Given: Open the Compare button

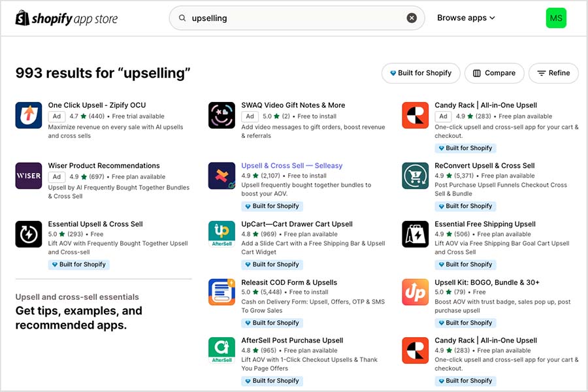Looking at the screenshot, I should [495, 73].
